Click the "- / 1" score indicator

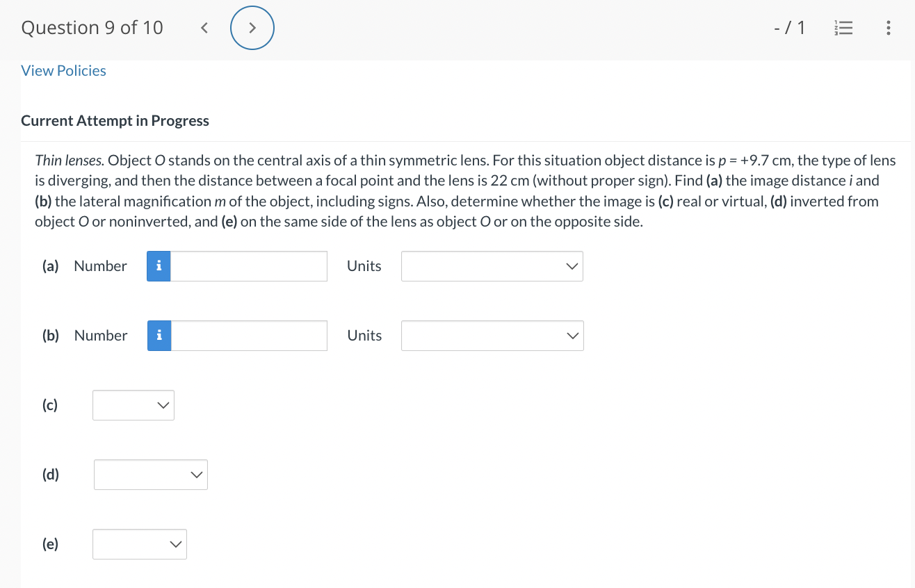789,28
